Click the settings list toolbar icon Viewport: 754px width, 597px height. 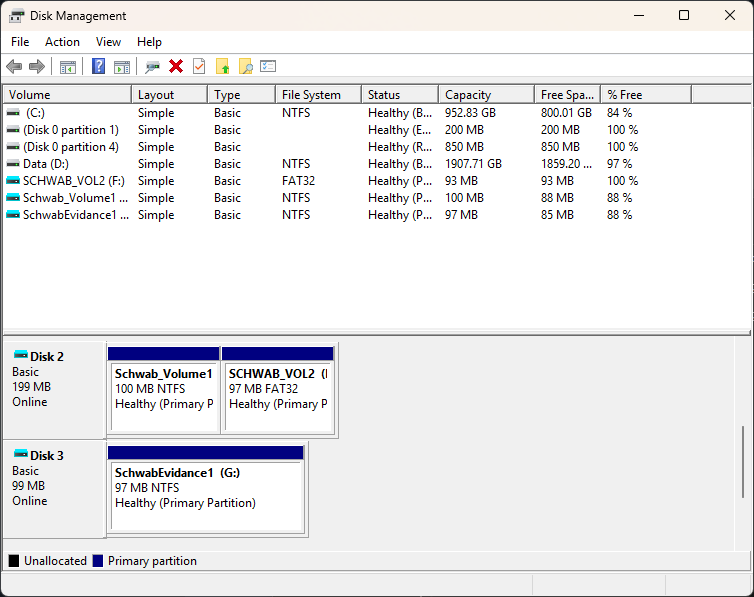tap(268, 66)
